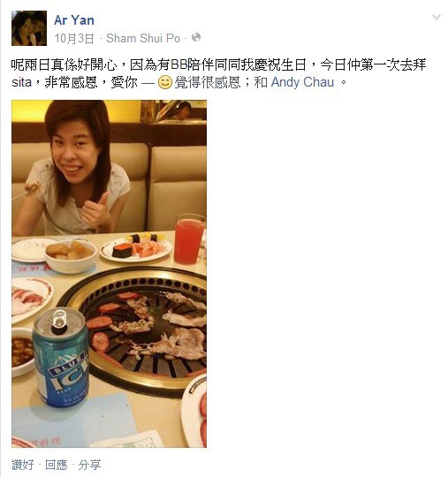Open the post options chevron menu
Viewport: 448px width, 477px height.
[x=437, y=17]
